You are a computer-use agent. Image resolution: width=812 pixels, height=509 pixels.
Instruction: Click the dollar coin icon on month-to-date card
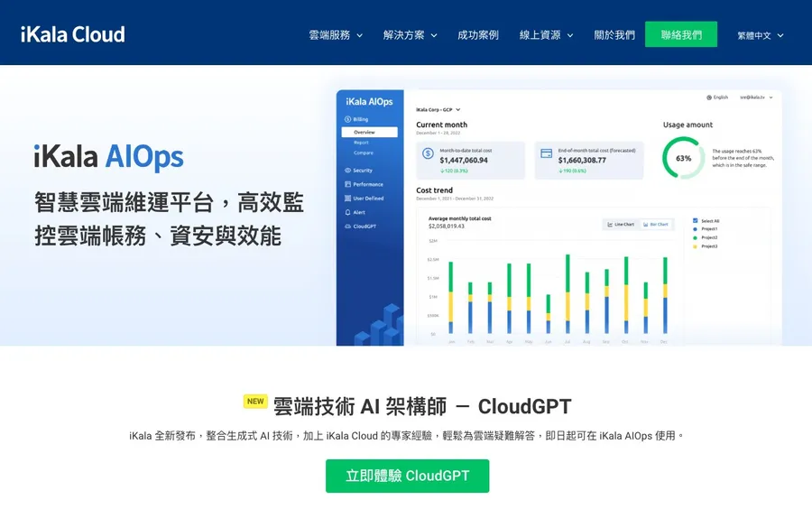pos(428,153)
